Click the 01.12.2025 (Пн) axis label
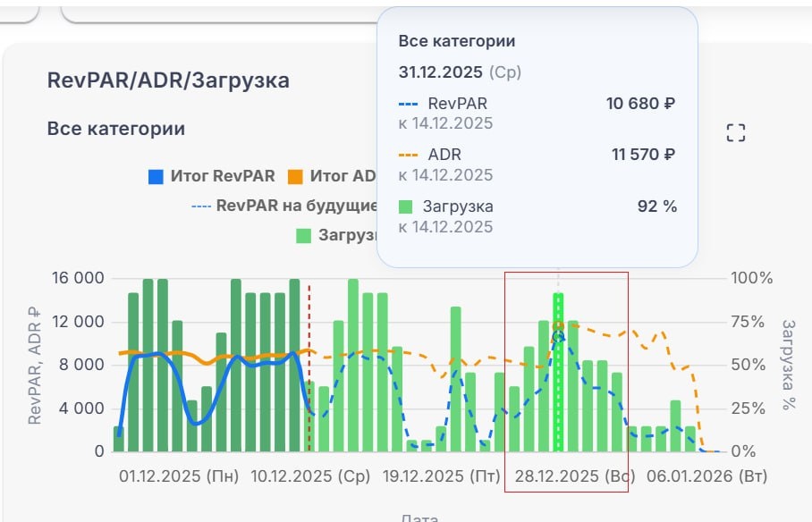The image size is (812, 522). [x=179, y=476]
